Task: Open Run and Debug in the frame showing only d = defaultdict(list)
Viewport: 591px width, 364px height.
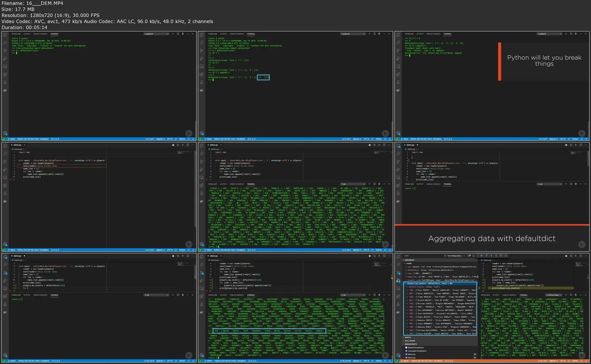Action: tap(5, 59)
